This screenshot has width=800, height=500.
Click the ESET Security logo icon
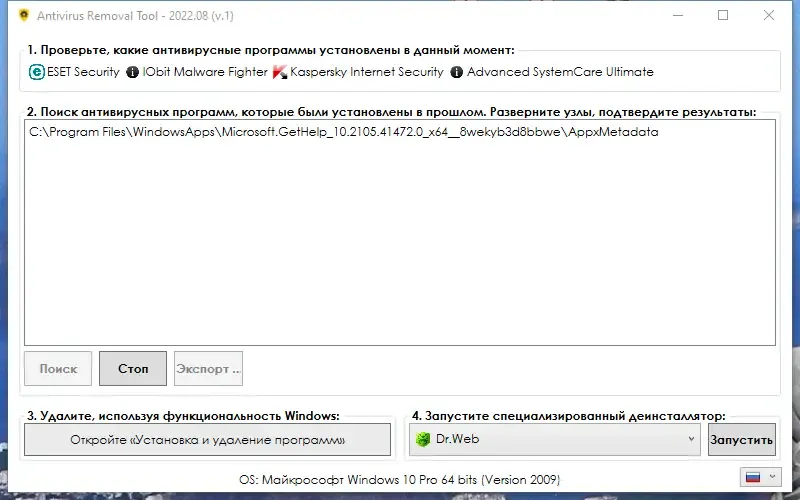pos(37,72)
